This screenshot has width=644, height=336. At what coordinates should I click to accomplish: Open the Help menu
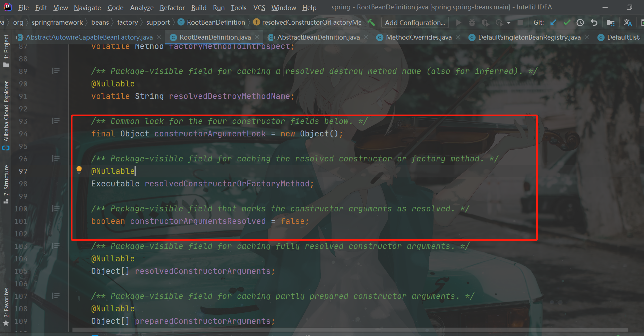click(x=309, y=8)
